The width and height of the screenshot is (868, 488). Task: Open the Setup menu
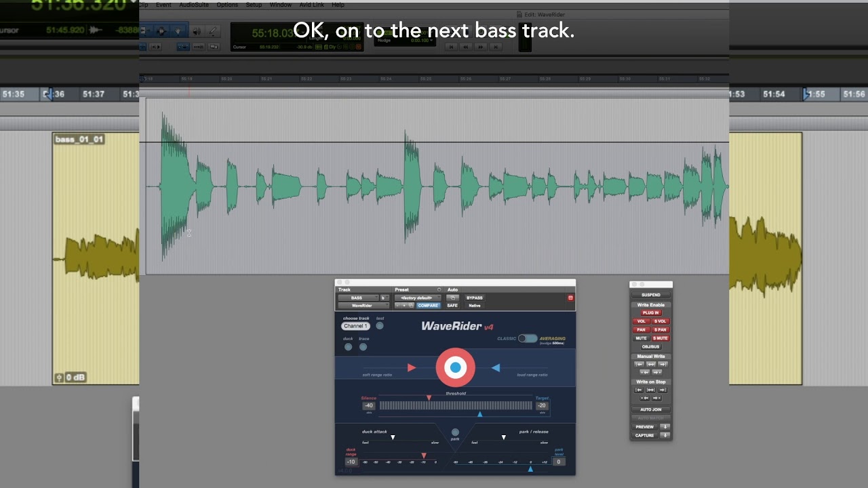(x=254, y=5)
